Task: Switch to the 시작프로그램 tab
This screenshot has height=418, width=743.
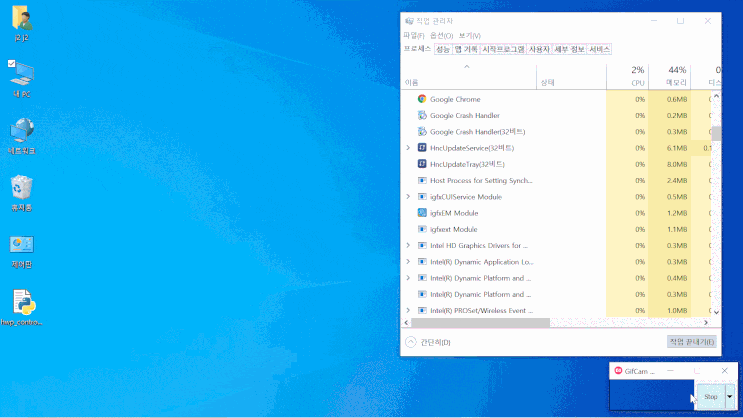Action: click(x=503, y=49)
